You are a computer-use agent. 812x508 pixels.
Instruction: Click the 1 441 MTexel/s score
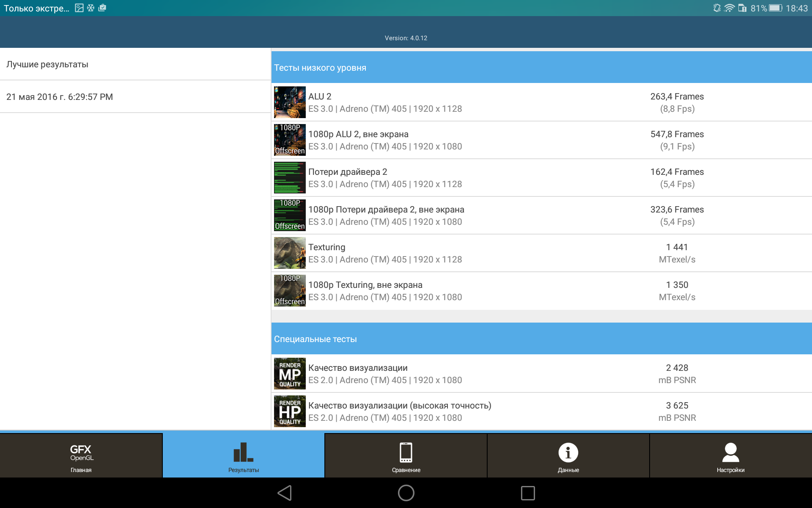(677, 253)
